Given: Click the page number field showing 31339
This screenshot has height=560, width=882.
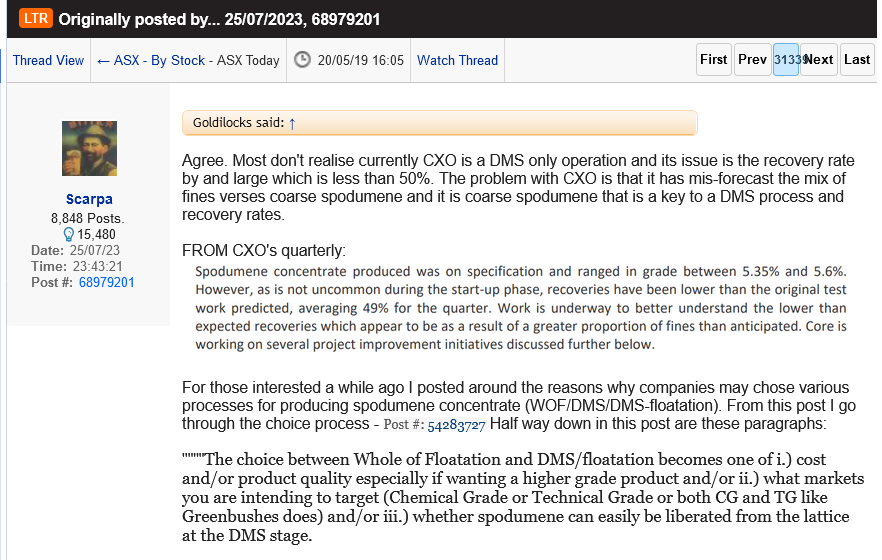Looking at the screenshot, I should 785,60.
